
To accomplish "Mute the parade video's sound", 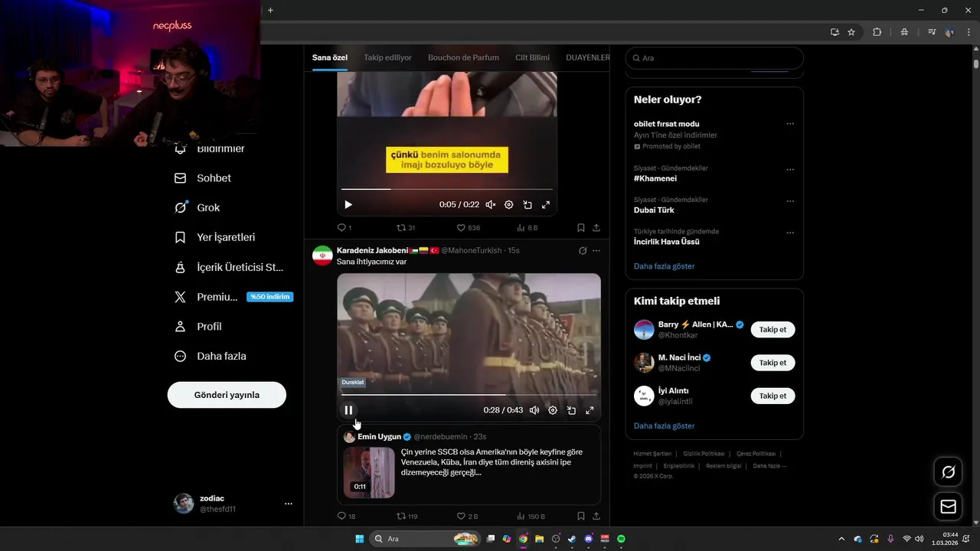I will (x=534, y=410).
